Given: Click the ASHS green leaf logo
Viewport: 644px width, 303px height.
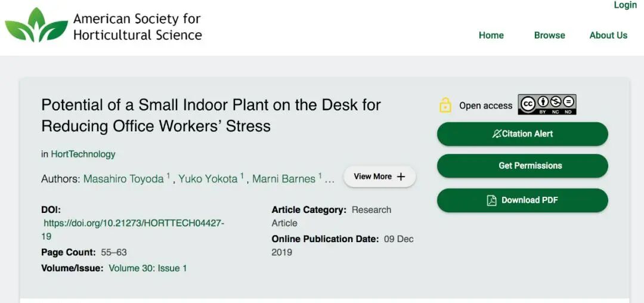Looking at the screenshot, I should pos(36,26).
